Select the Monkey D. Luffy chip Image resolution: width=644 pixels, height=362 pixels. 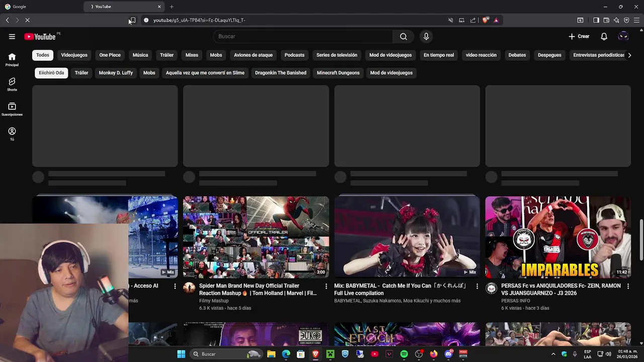pos(116,72)
